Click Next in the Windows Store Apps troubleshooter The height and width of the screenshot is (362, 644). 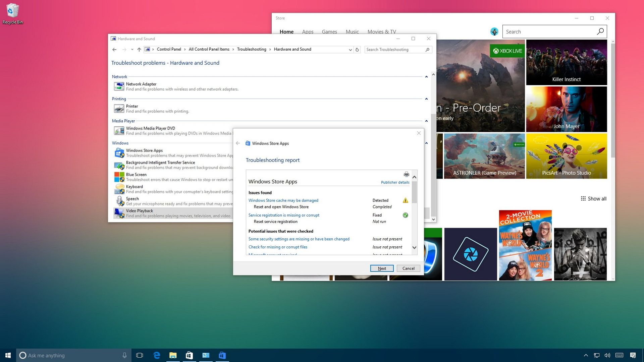pyautogui.click(x=381, y=268)
